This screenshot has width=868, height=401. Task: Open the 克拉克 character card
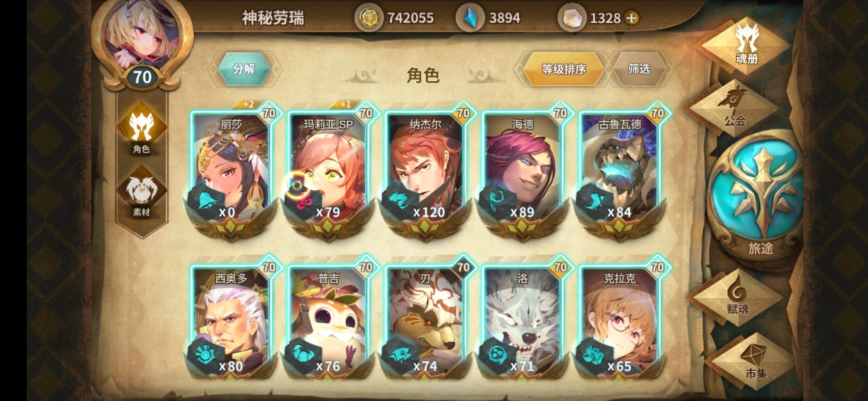[x=619, y=319]
